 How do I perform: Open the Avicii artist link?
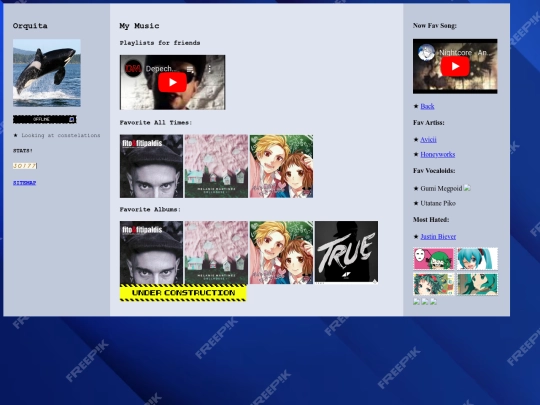tap(428, 139)
